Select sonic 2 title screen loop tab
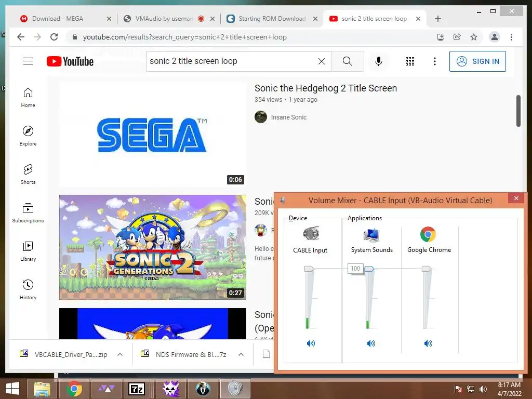Viewport: 532px width, 399px height. [x=373, y=19]
